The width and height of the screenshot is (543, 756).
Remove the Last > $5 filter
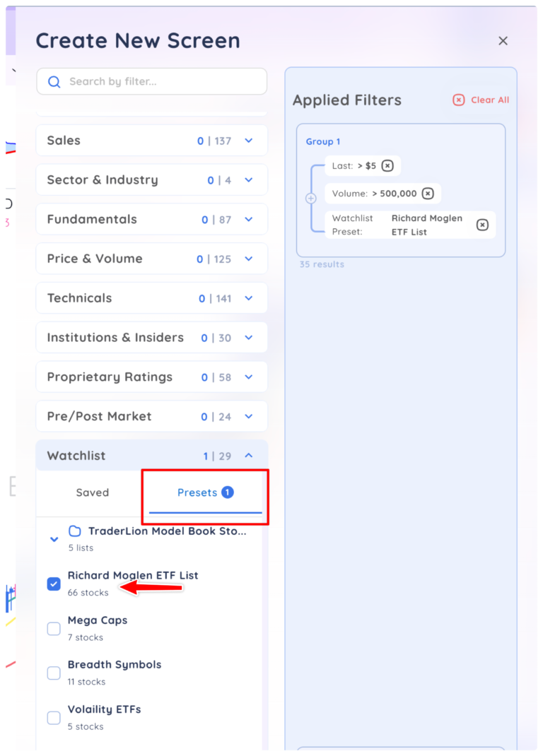coord(387,166)
